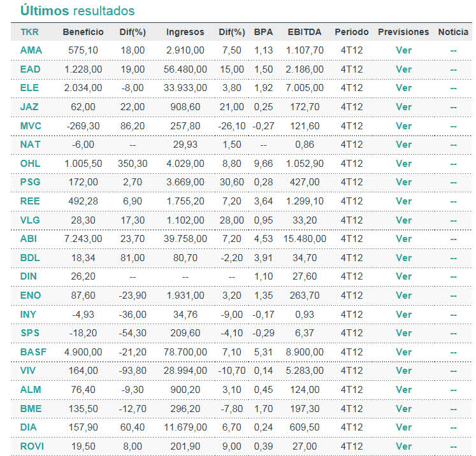Click Ver link for DIA
The image size is (476, 456).
[403, 427]
